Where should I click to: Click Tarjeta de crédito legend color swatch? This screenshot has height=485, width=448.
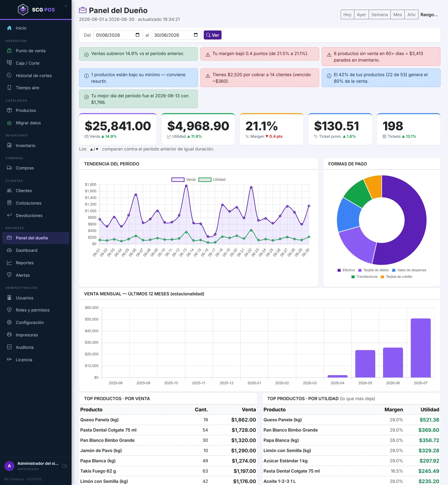point(382,277)
